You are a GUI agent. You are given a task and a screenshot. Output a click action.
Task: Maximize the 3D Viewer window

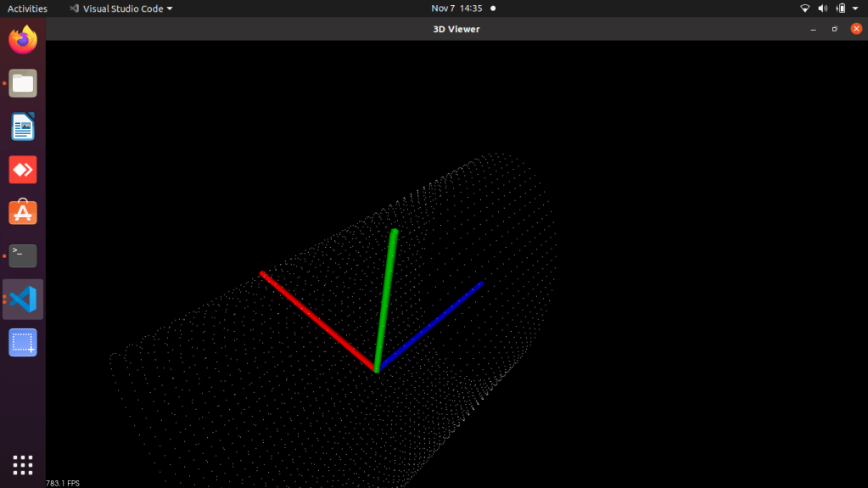click(x=835, y=29)
